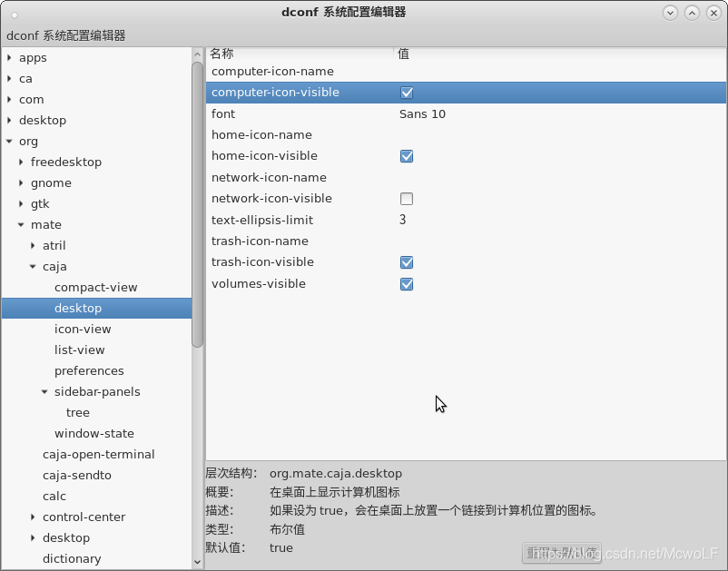
Task: Click the reset-to-default button
Action: [x=562, y=553]
